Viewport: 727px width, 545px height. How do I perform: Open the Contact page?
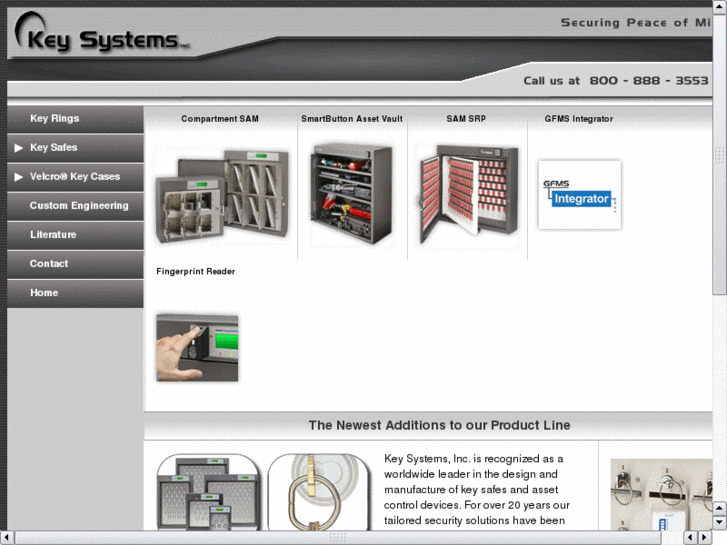coord(75,264)
